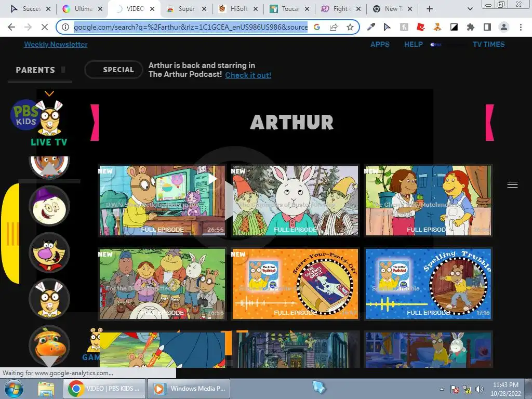Click the large play button overlay
Image resolution: width=532 pixels, height=399 pixels.
point(234,200)
